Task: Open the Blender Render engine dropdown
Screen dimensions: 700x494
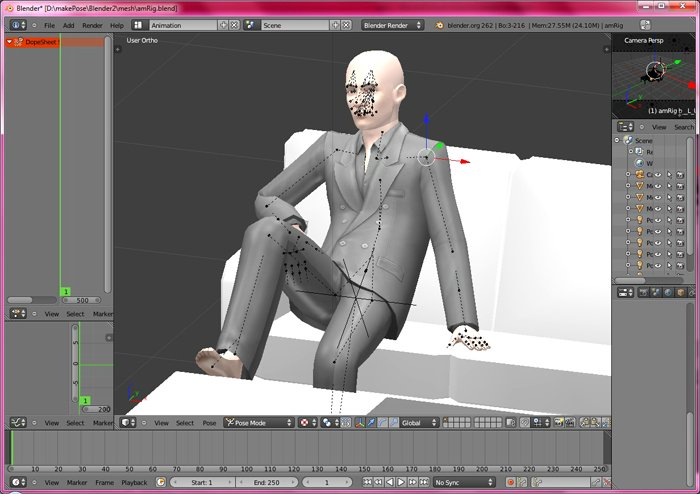Action: 390,25
